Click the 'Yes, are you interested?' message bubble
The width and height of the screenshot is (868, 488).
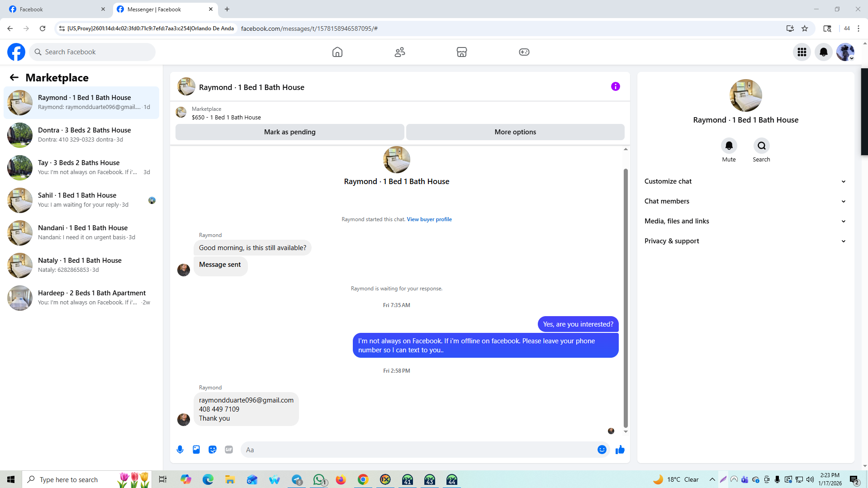[578, 324]
